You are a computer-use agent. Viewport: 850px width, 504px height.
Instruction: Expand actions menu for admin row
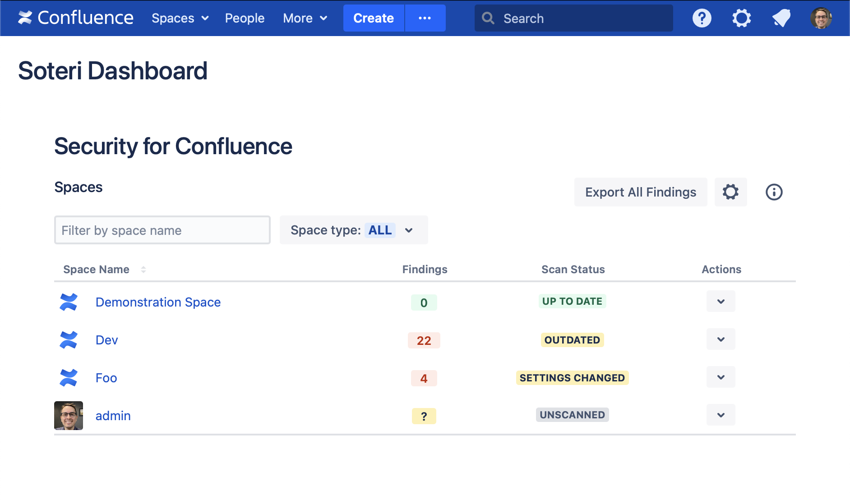point(721,415)
